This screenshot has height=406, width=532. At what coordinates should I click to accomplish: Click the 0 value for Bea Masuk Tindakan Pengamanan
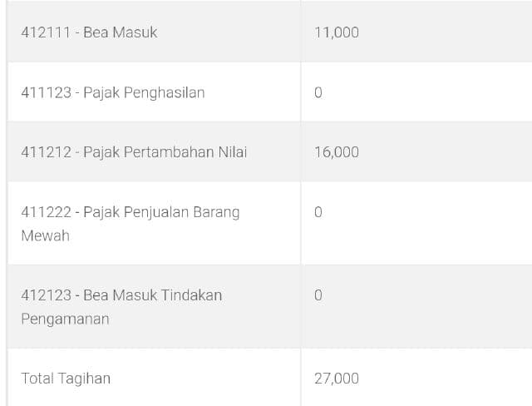click(x=318, y=295)
